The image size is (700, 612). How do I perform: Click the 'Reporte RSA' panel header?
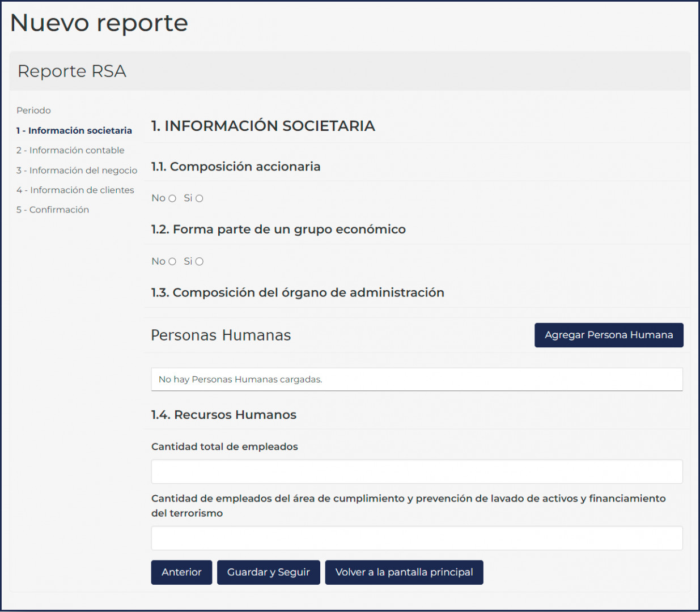click(x=72, y=71)
